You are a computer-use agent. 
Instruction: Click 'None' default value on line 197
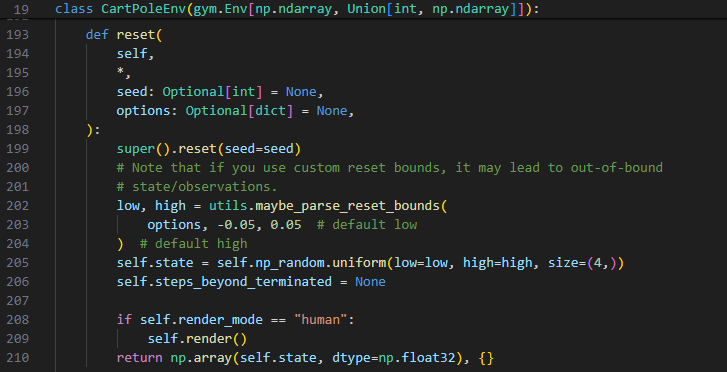332,111
